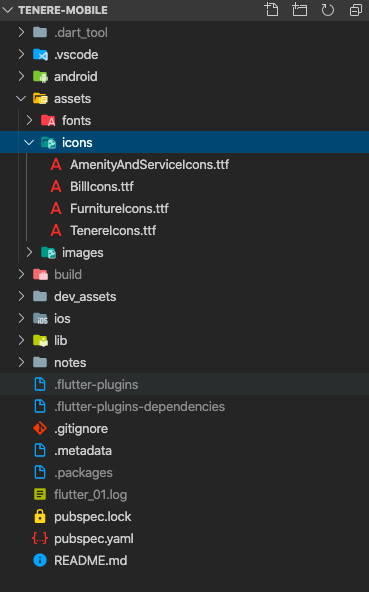The image size is (369, 592).
Task: Expand the images folder chevron
Action: [29, 253]
